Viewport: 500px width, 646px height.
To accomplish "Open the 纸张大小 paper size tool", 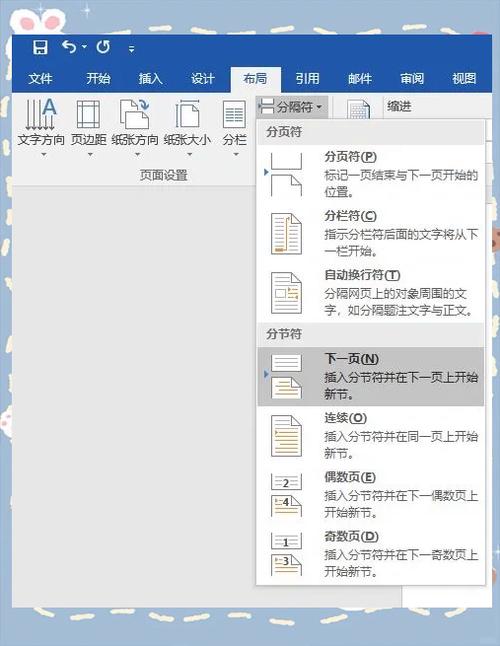I will click(x=187, y=128).
